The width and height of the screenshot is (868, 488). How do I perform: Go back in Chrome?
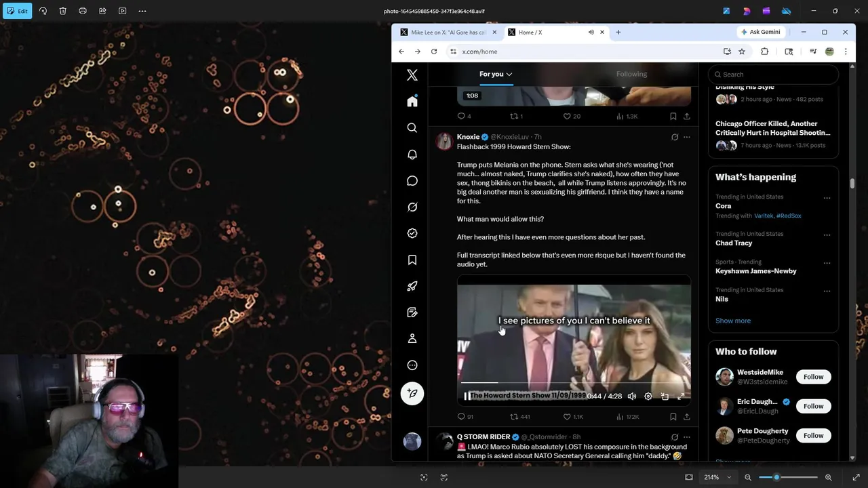point(401,52)
